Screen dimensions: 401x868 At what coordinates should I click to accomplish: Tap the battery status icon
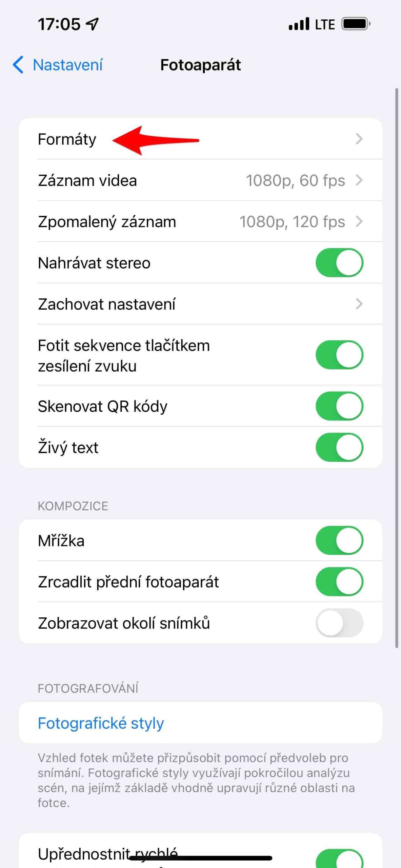356,24
